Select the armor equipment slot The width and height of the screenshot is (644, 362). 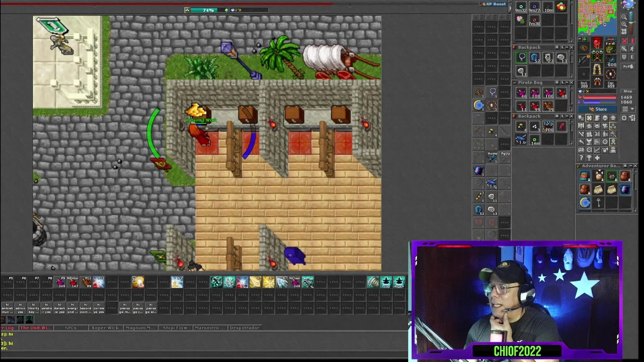click(x=597, y=55)
